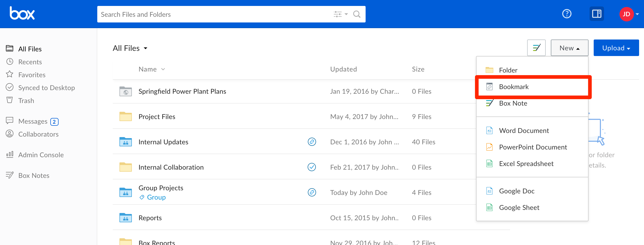Open search filter options icon
Viewport: 644px width, 245px height.
pos(341,14)
